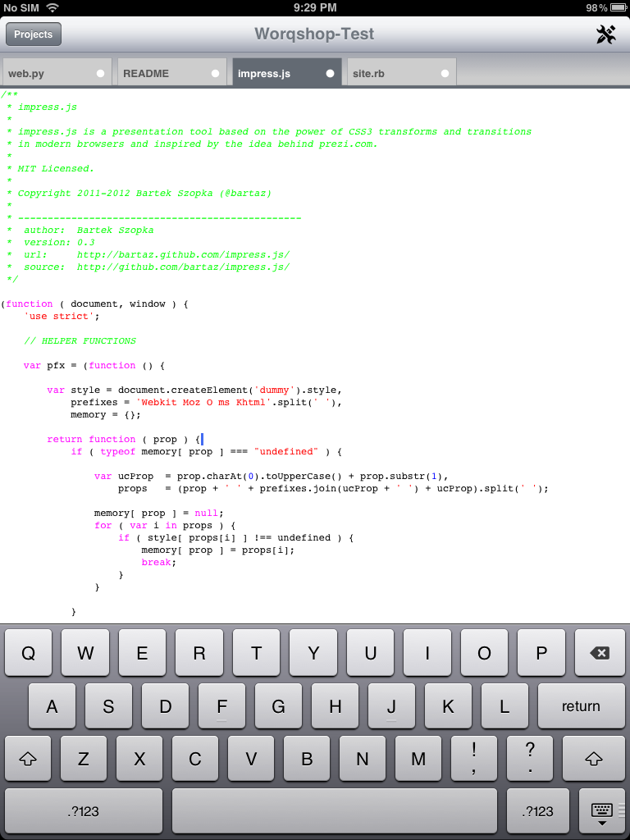Tap the I key
This screenshot has width=630, height=840.
click(427, 652)
